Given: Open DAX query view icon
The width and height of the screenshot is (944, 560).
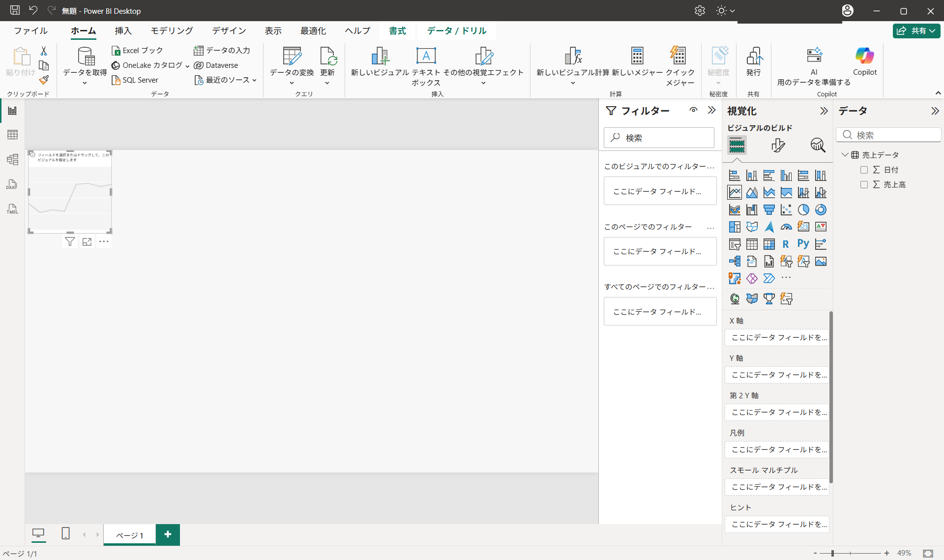Looking at the screenshot, I should (12, 184).
